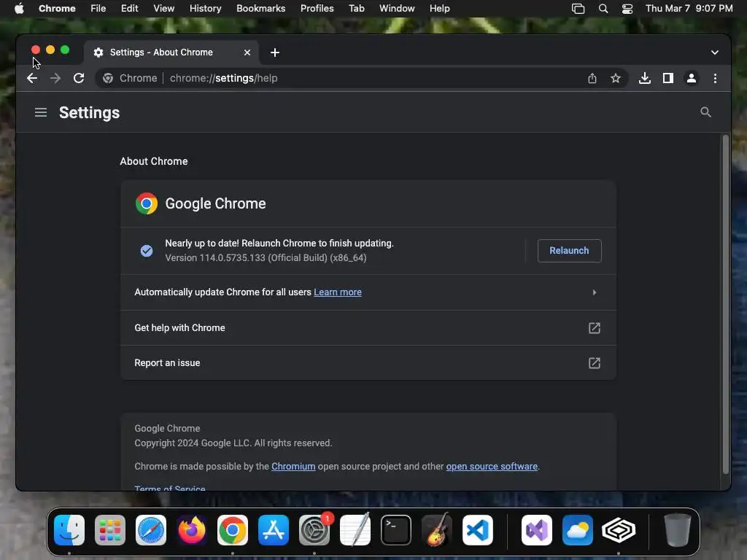Launch Firefox from the Dock
The image size is (747, 560).
tap(192, 530)
